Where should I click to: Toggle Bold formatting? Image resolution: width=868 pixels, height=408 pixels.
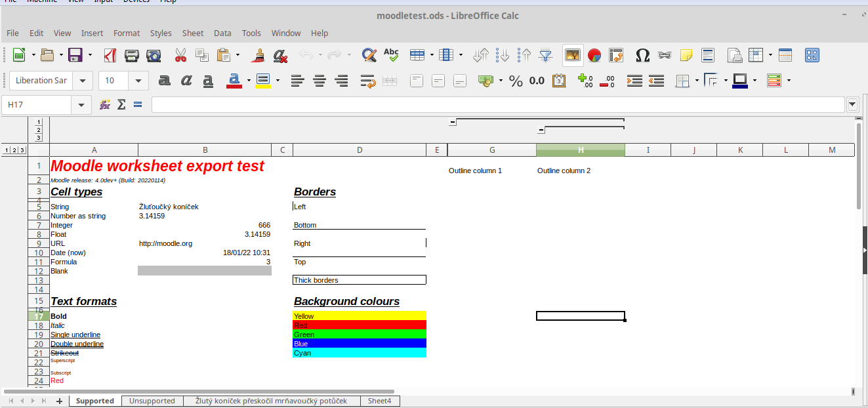[x=165, y=81]
